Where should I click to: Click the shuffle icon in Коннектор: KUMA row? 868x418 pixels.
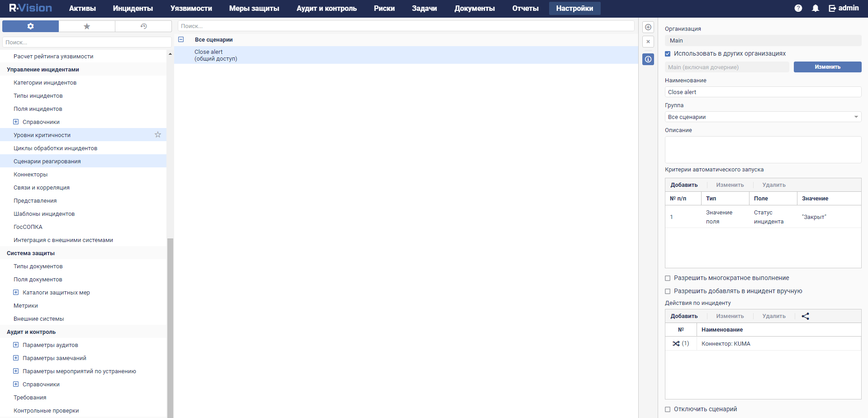(x=676, y=344)
